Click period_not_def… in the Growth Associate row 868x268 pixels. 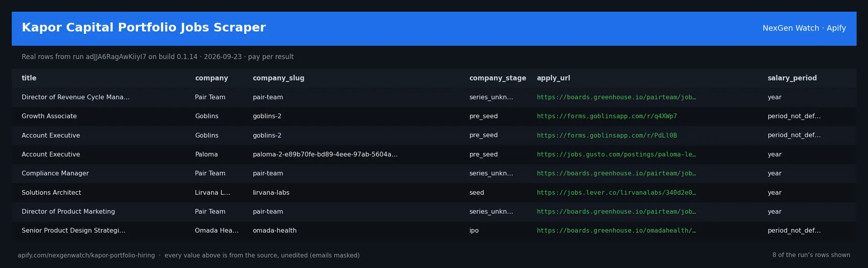click(x=794, y=116)
